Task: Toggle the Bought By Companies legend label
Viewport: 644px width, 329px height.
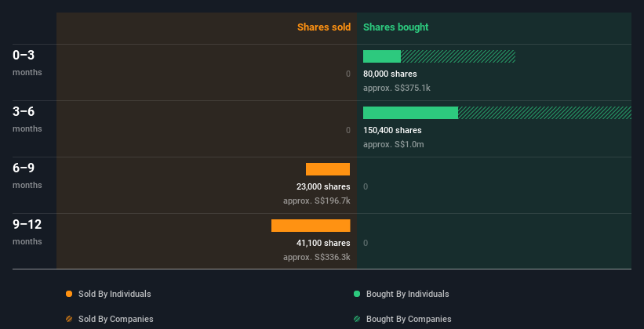Action: point(409,319)
